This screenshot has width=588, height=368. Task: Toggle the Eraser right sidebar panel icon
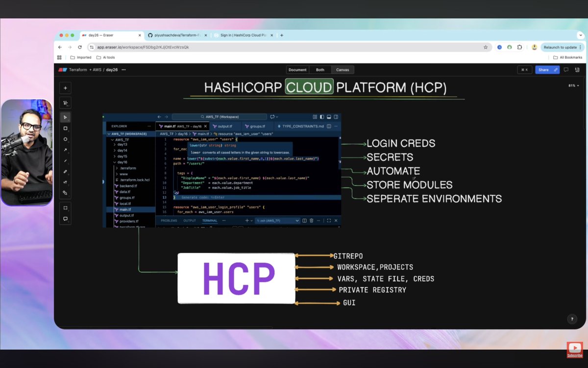[578, 70]
